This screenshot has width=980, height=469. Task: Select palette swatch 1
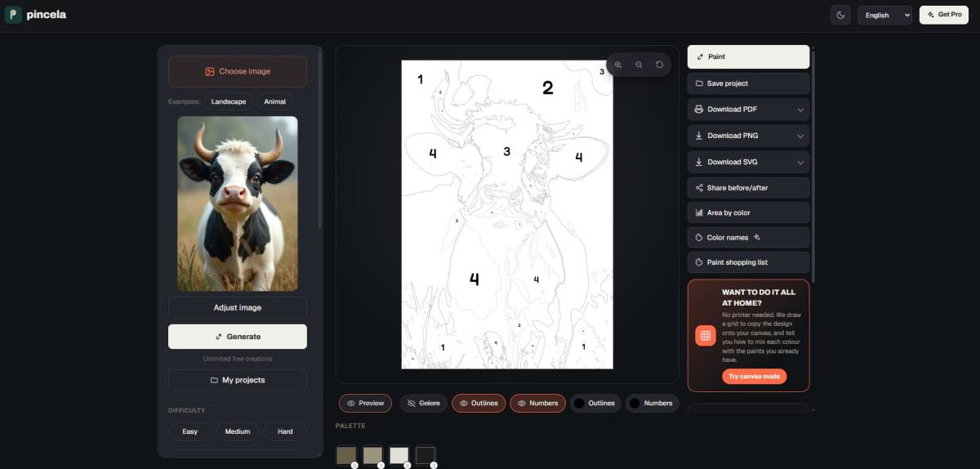pos(372,455)
